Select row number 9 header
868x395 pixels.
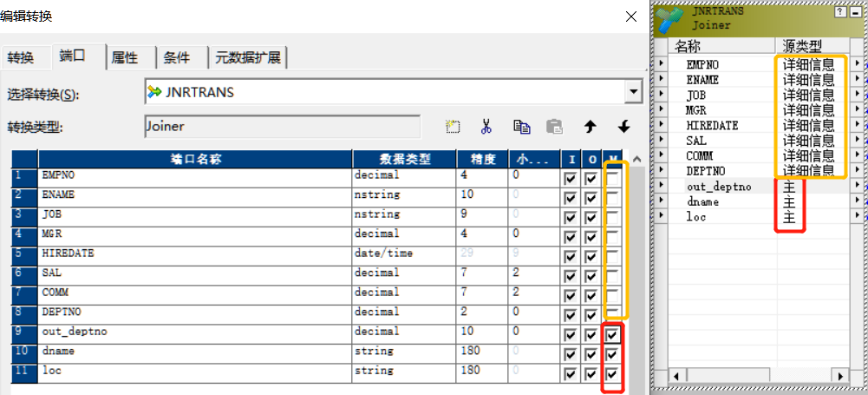tap(25, 334)
